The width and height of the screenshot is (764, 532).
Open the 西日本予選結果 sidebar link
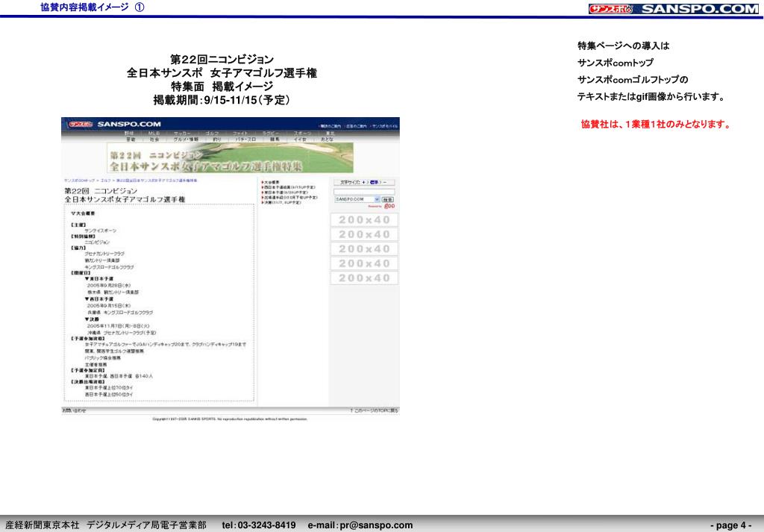[x=289, y=187]
